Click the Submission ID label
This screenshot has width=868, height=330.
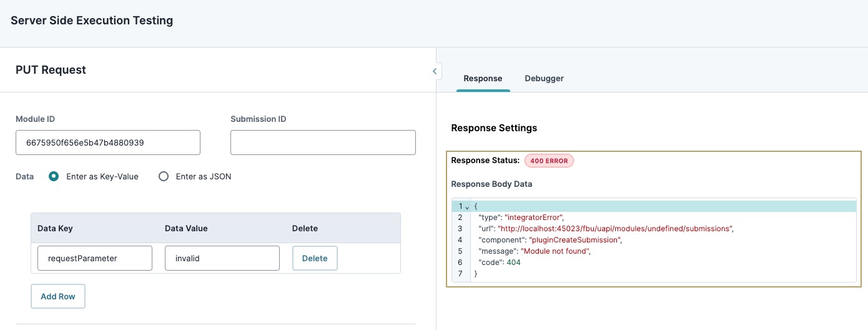pyautogui.click(x=259, y=119)
